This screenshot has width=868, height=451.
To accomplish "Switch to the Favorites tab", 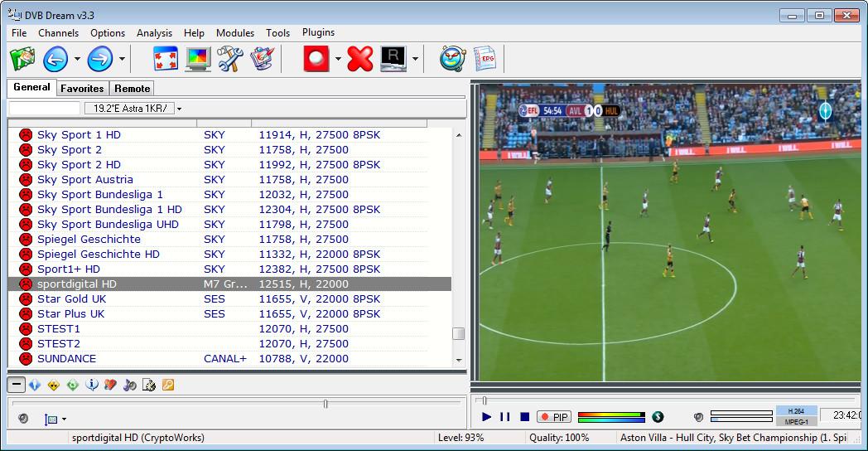I will (82, 88).
